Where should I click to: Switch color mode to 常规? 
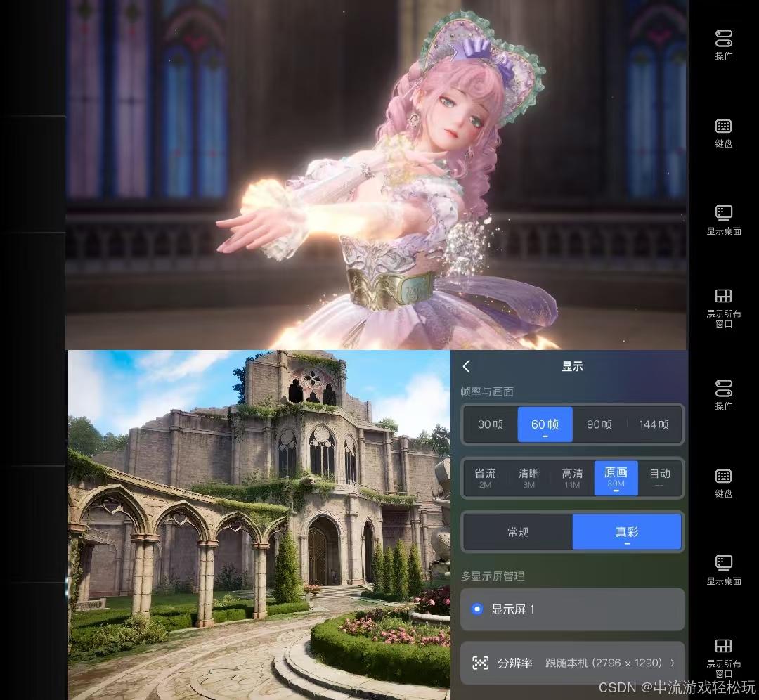[x=518, y=532]
